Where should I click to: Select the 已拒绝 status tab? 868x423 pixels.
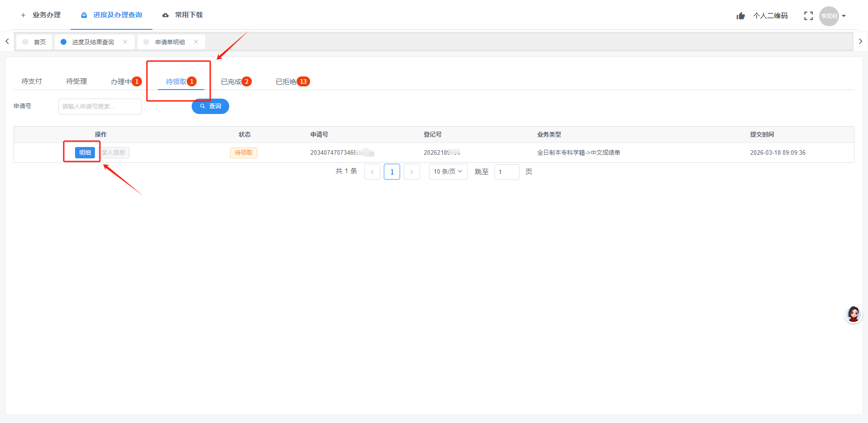click(292, 81)
